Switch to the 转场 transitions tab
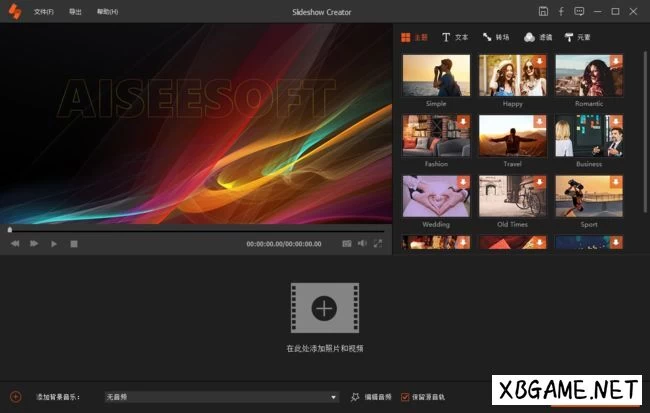650x413 pixels. [495, 37]
